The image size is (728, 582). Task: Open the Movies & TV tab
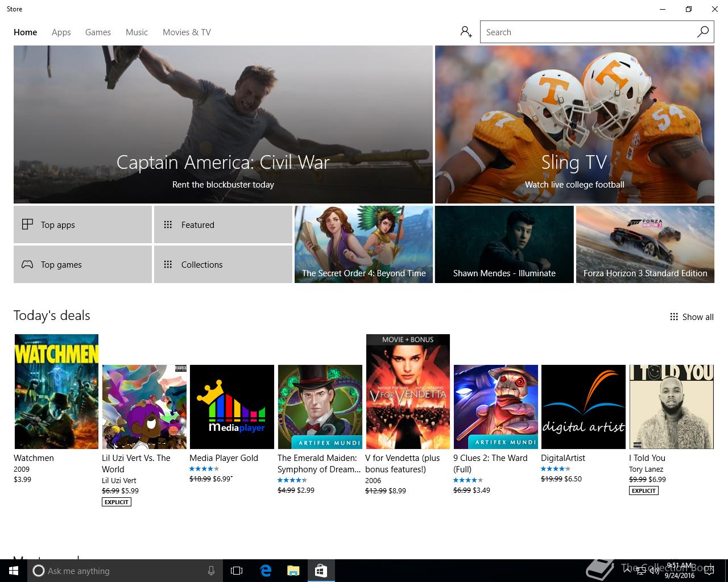[187, 32]
